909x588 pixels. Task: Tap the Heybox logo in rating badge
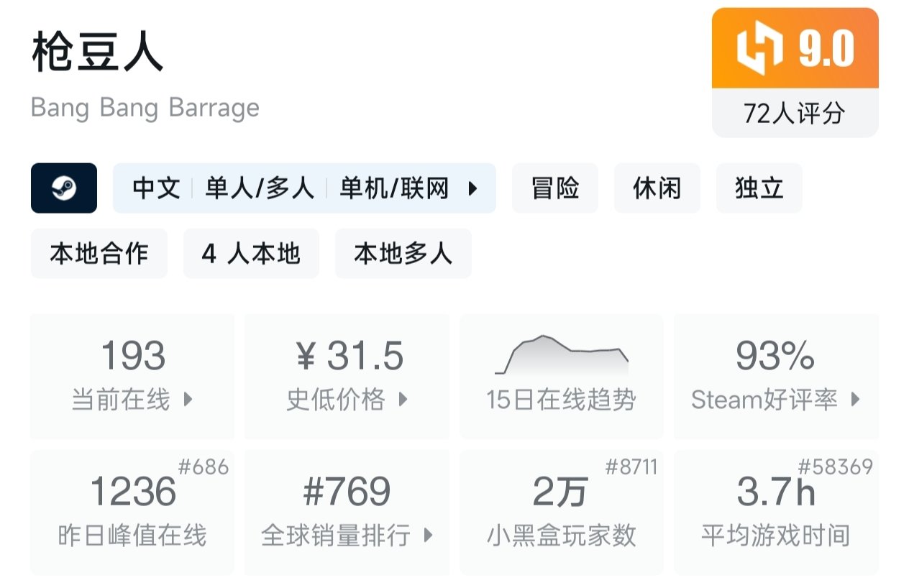(x=759, y=49)
